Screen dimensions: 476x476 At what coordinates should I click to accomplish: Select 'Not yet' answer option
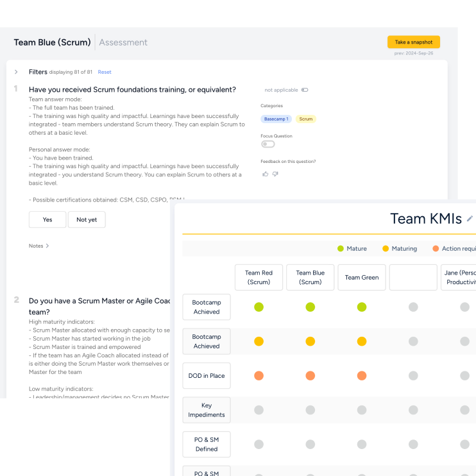(87, 219)
